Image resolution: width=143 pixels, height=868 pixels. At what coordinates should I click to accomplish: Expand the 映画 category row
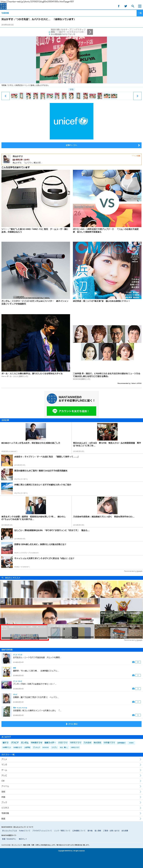tap(72, 797)
